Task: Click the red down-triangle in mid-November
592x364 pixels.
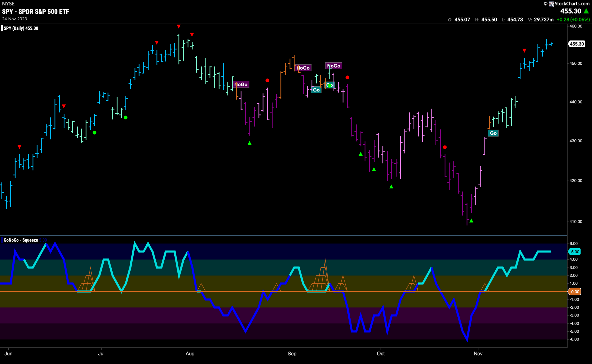Action: point(524,51)
